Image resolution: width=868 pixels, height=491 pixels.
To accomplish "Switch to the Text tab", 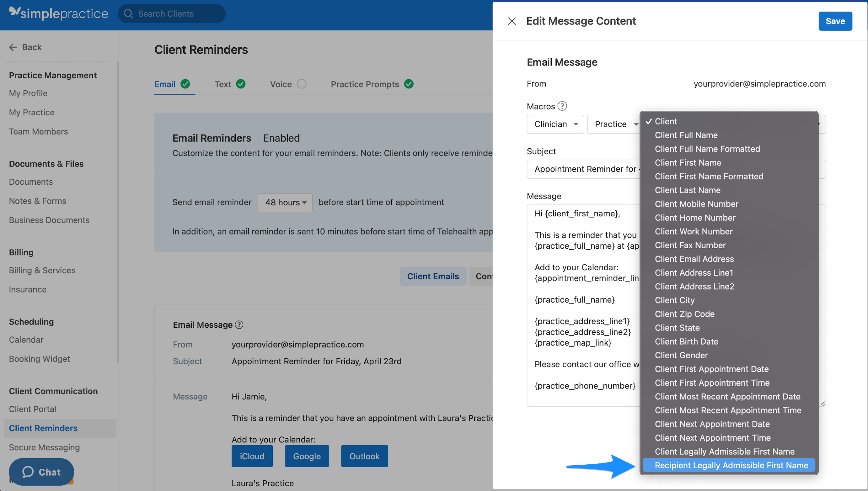I will tap(223, 84).
